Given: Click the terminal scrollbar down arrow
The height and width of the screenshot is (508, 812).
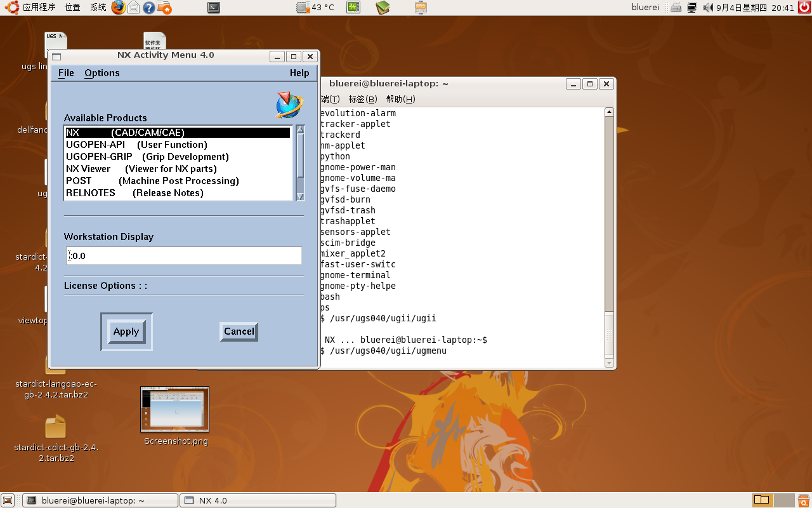Looking at the screenshot, I should tap(610, 363).
